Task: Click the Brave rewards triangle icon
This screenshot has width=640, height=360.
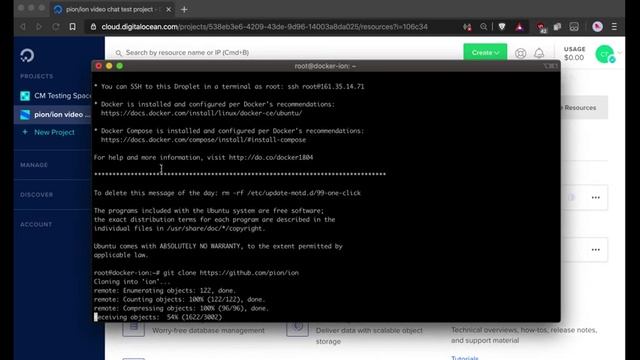Action: point(519,27)
